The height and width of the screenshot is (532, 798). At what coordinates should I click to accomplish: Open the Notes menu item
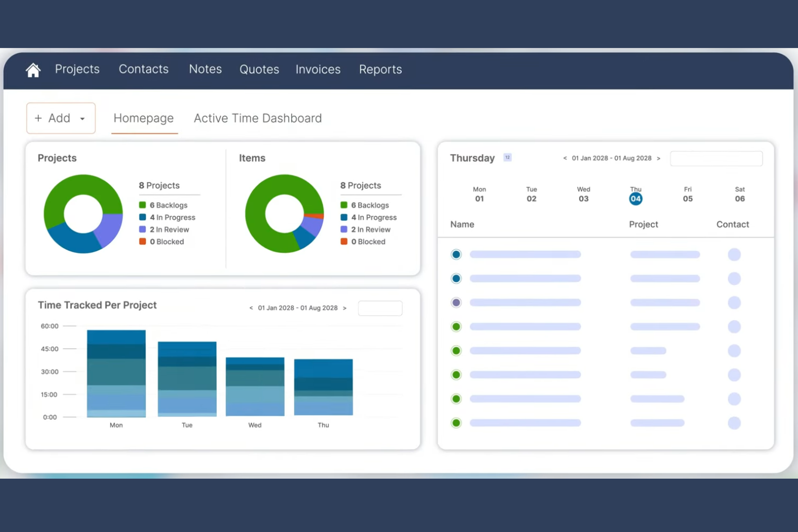(x=205, y=69)
